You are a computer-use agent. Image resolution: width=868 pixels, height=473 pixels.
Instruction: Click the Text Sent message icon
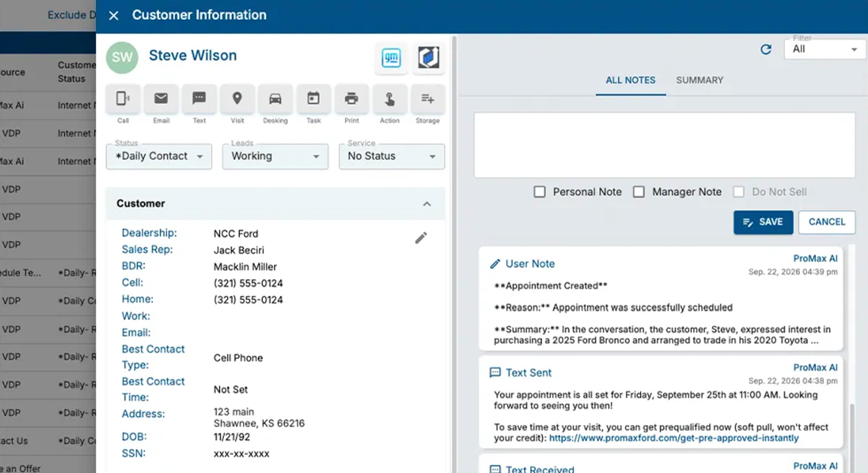[495, 373]
